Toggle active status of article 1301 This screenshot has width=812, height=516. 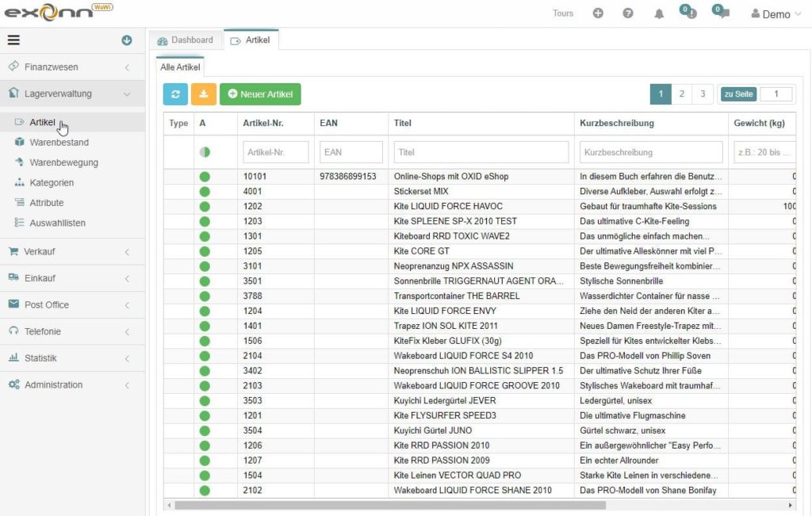tap(205, 236)
